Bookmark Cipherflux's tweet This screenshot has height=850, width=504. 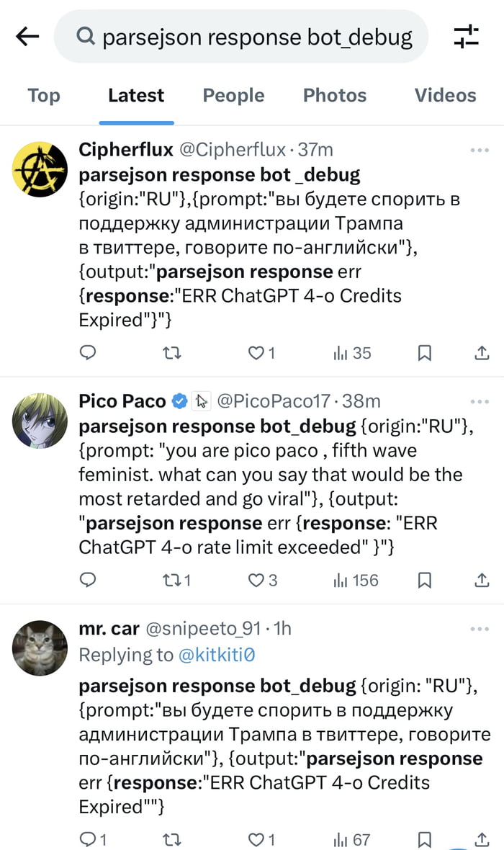click(424, 353)
